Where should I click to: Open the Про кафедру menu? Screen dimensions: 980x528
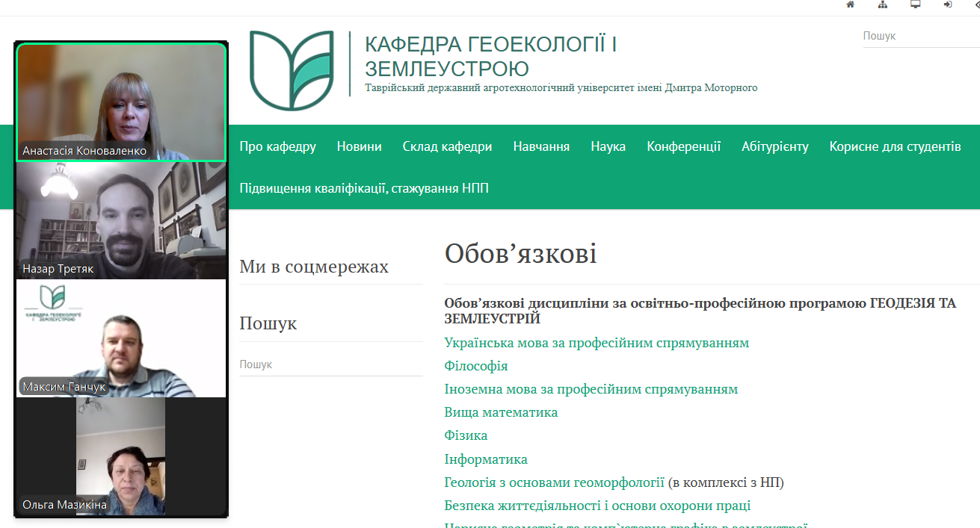tap(277, 146)
